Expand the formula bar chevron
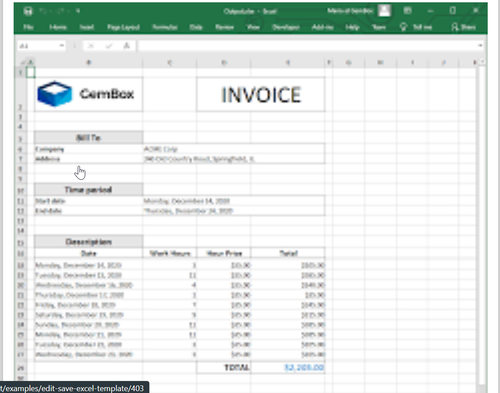 pos(480,46)
